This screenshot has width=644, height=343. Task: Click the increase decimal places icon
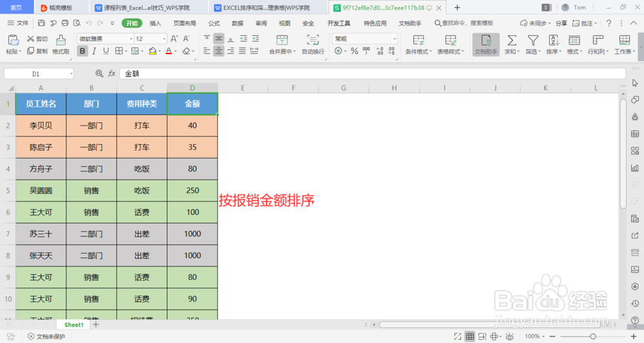tap(379, 51)
